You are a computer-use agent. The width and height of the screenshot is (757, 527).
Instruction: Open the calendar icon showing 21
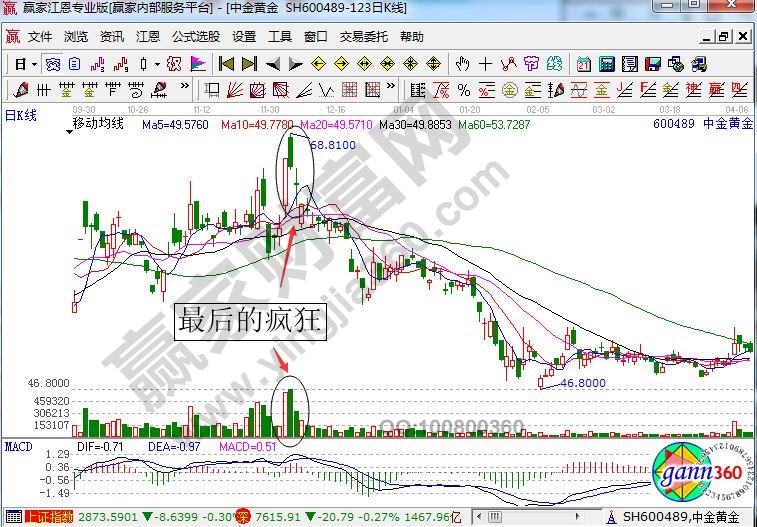(x=584, y=64)
